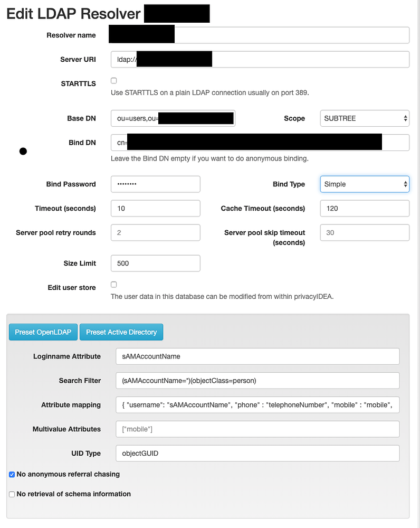Enable the STARTTLS checkbox

[x=113, y=80]
